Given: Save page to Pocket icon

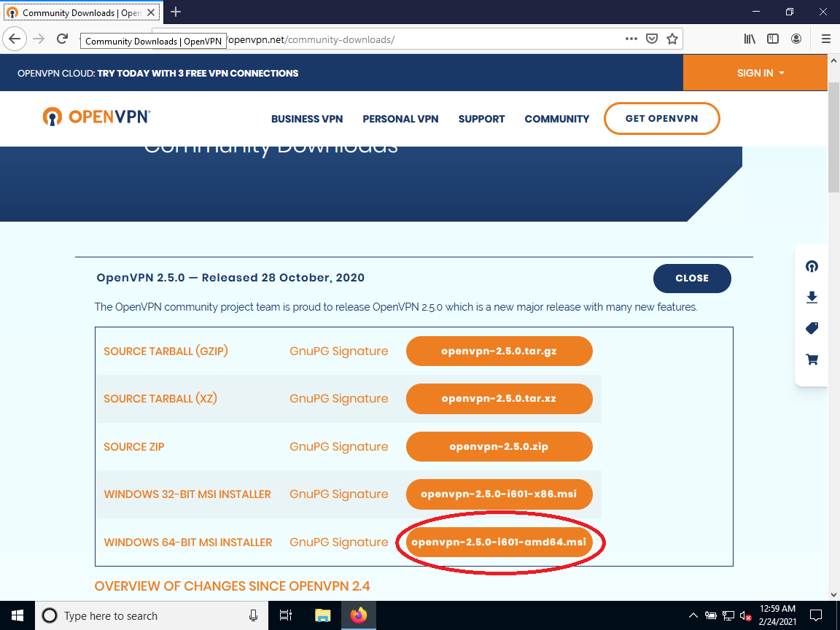Looking at the screenshot, I should pos(651,39).
